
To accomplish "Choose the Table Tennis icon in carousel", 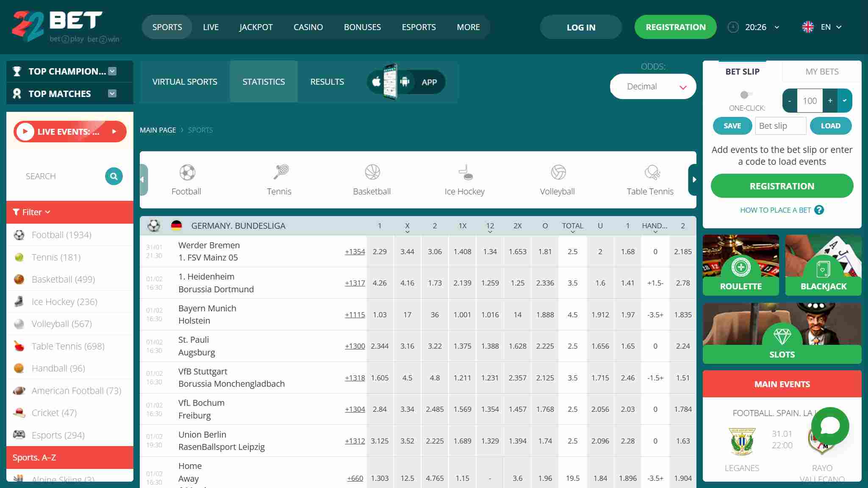I will pyautogui.click(x=652, y=172).
